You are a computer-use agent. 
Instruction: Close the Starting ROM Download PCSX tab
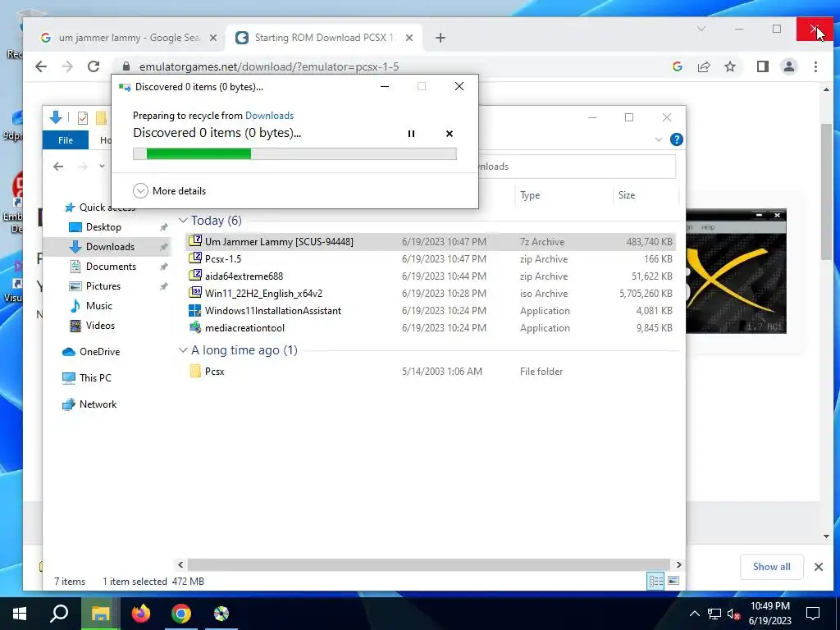[409, 38]
